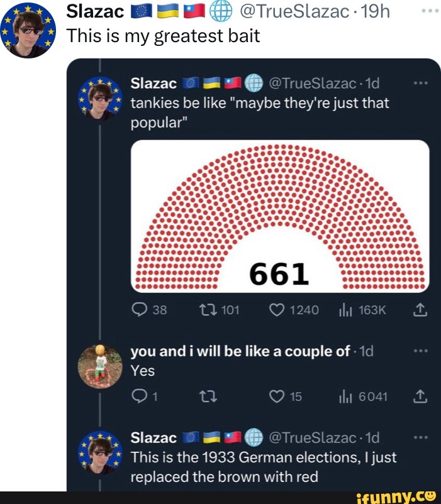This screenshot has height=504, width=441.
Task: Open more options menu on "Yes" reply
Action: pyautogui.click(x=421, y=351)
